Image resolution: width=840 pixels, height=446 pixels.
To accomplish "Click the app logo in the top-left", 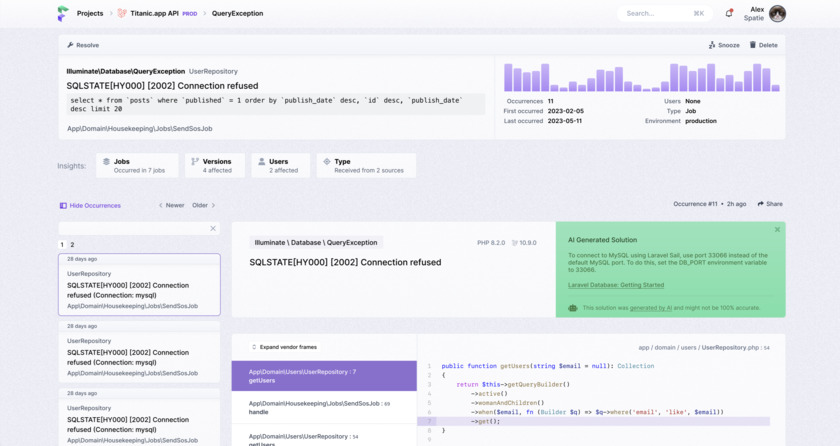I will point(63,14).
